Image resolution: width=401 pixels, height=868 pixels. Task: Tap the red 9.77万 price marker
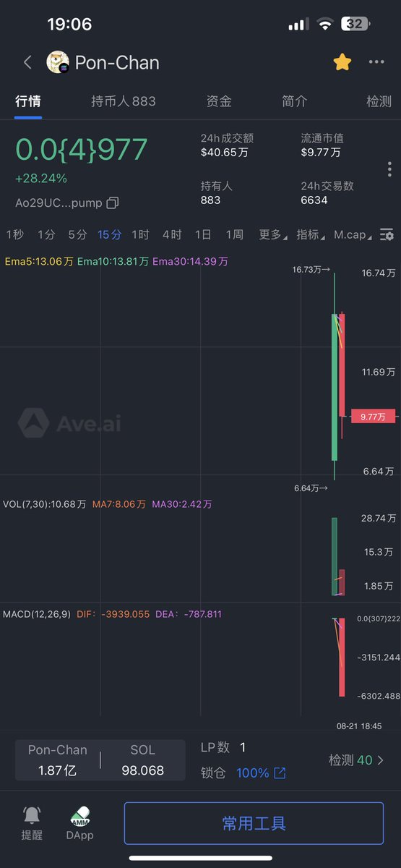pyautogui.click(x=374, y=416)
